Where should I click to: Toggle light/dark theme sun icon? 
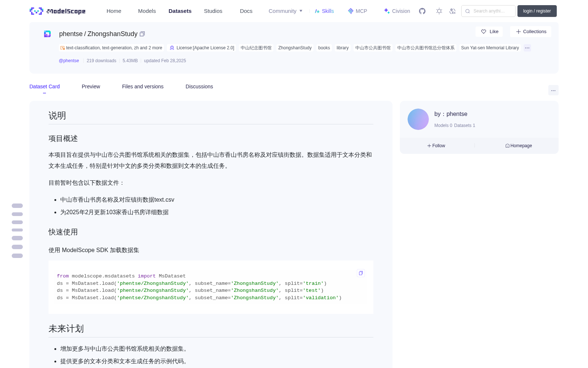439,11
